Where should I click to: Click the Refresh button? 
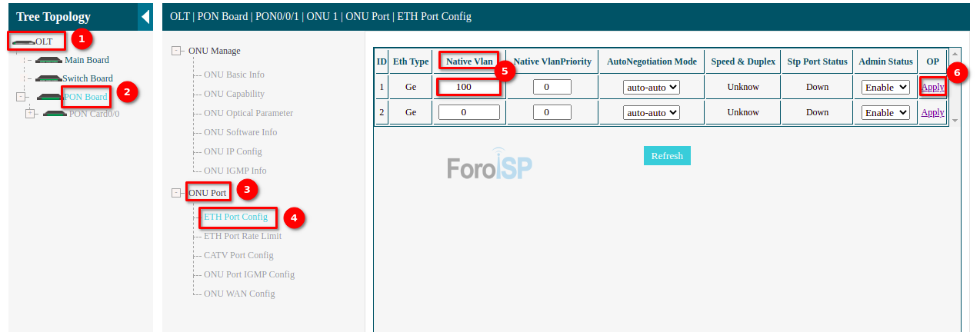pyautogui.click(x=667, y=155)
